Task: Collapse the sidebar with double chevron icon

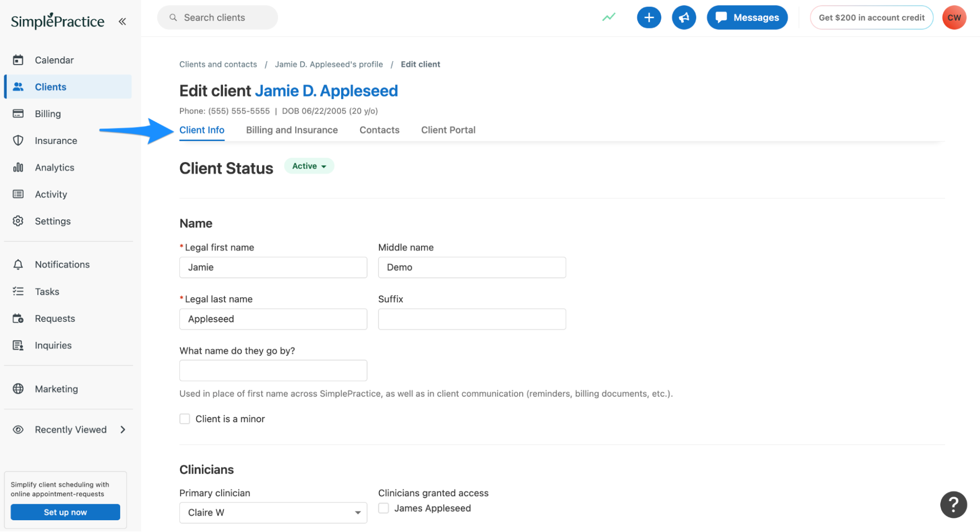Action: click(x=122, y=21)
